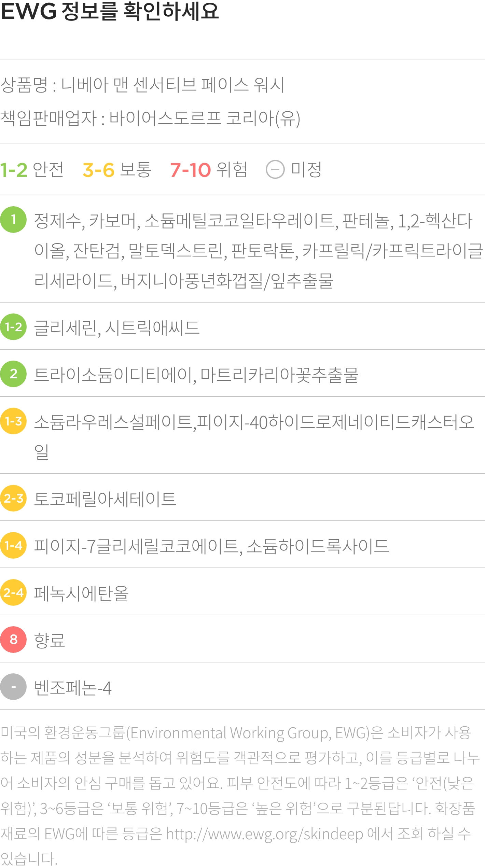Click the yellow 1-3 grade badge

(13, 421)
